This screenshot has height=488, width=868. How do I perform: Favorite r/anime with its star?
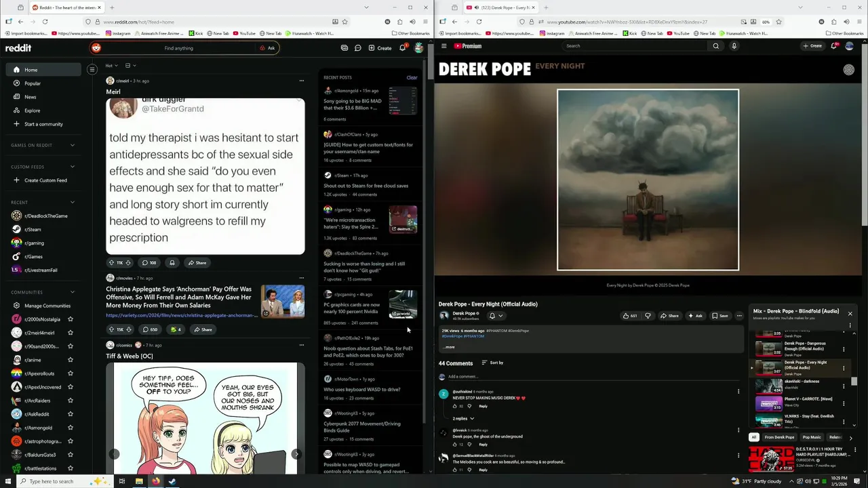click(71, 360)
